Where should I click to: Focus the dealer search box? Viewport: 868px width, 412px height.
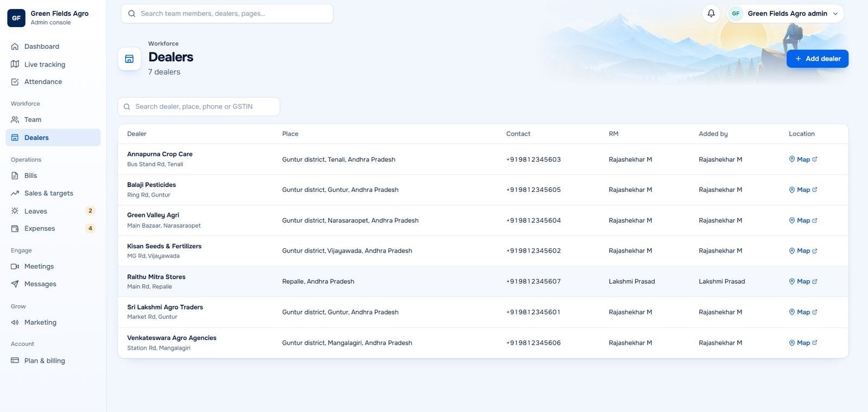click(199, 107)
